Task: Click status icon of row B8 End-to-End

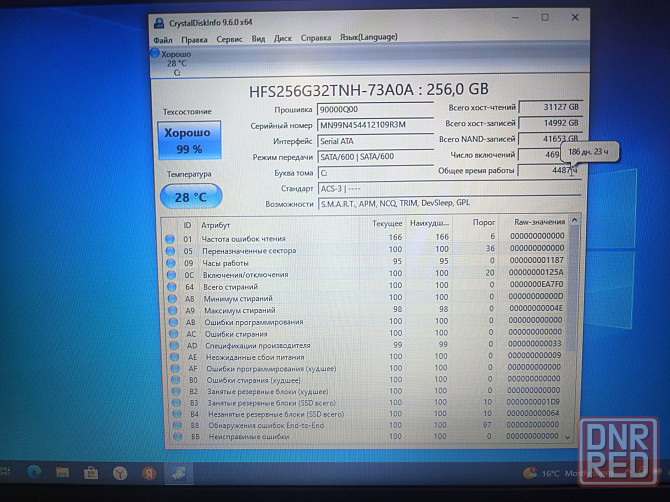Action: (x=177, y=426)
